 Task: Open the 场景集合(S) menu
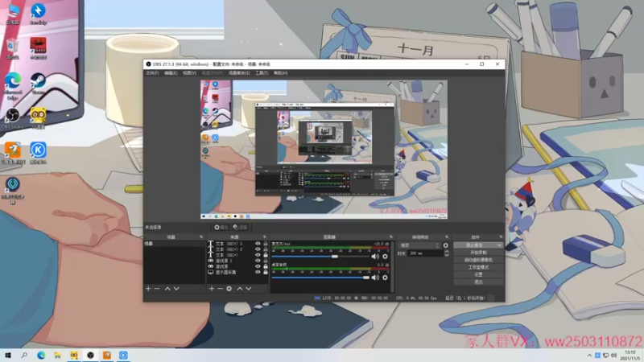(239, 73)
